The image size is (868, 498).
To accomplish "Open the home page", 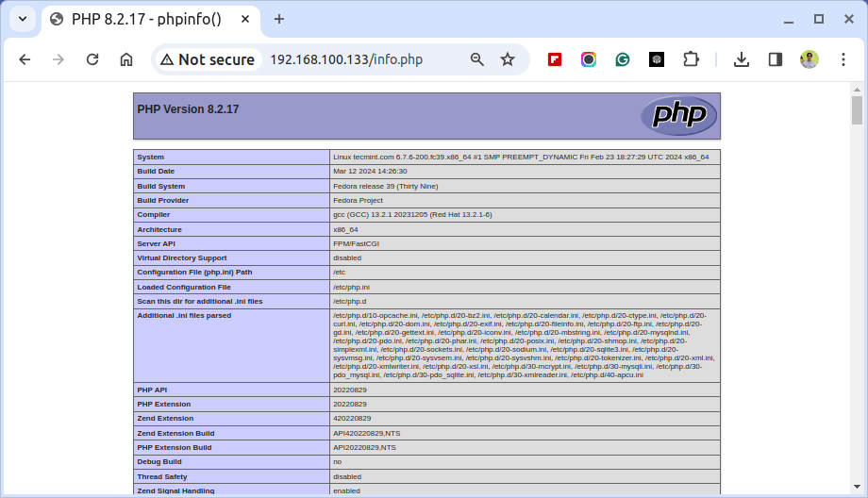I will (126, 59).
